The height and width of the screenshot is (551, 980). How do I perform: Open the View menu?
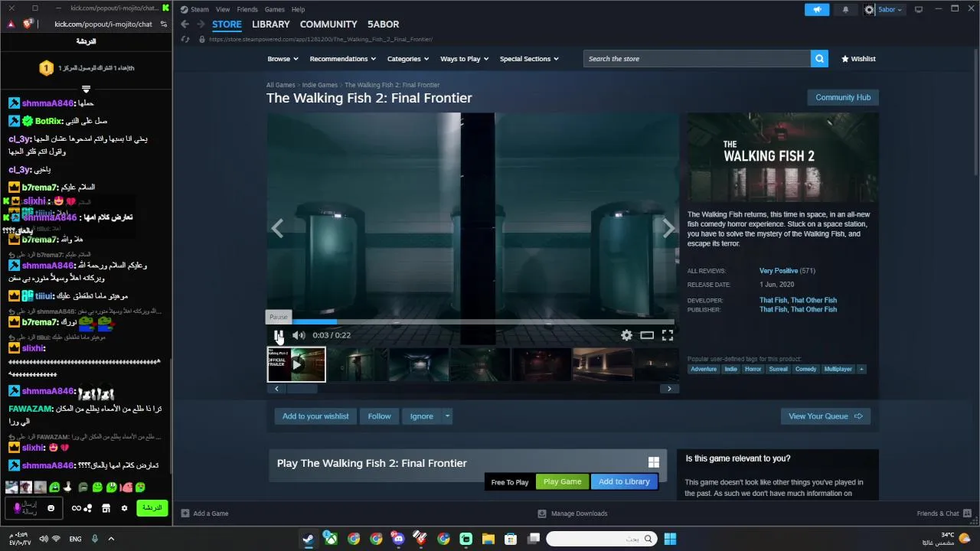[223, 9]
